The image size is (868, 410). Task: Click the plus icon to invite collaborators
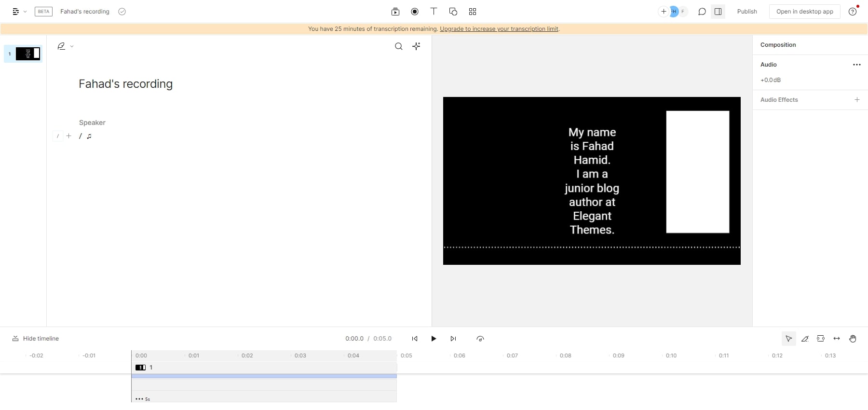point(664,12)
